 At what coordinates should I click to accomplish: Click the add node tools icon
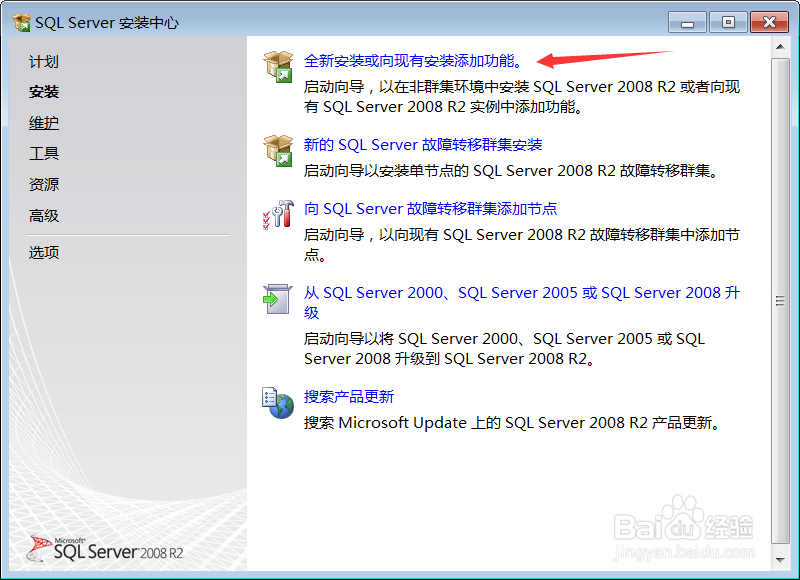click(278, 214)
